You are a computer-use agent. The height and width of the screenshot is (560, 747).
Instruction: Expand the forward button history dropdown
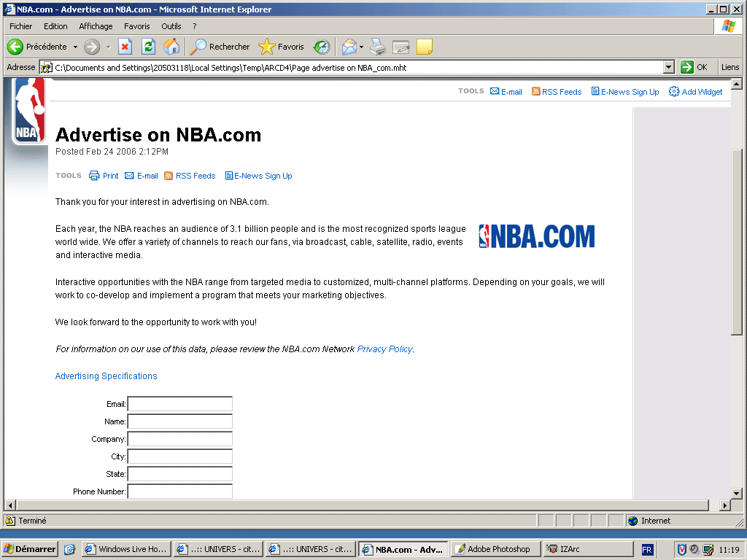coord(108,47)
